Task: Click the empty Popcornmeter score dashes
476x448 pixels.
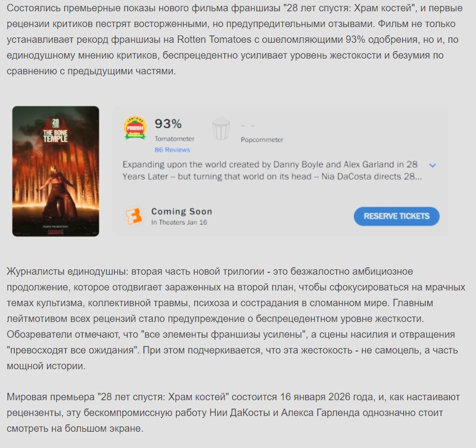Action: click(x=247, y=125)
